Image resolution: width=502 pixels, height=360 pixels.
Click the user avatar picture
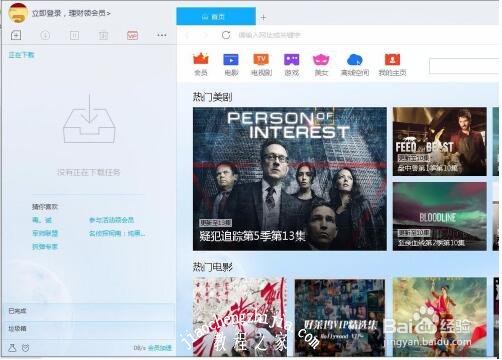pos(18,13)
